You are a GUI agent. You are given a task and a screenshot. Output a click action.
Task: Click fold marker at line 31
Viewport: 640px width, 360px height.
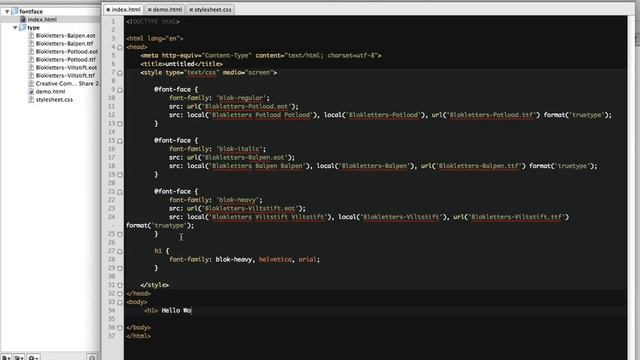[x=120, y=285]
